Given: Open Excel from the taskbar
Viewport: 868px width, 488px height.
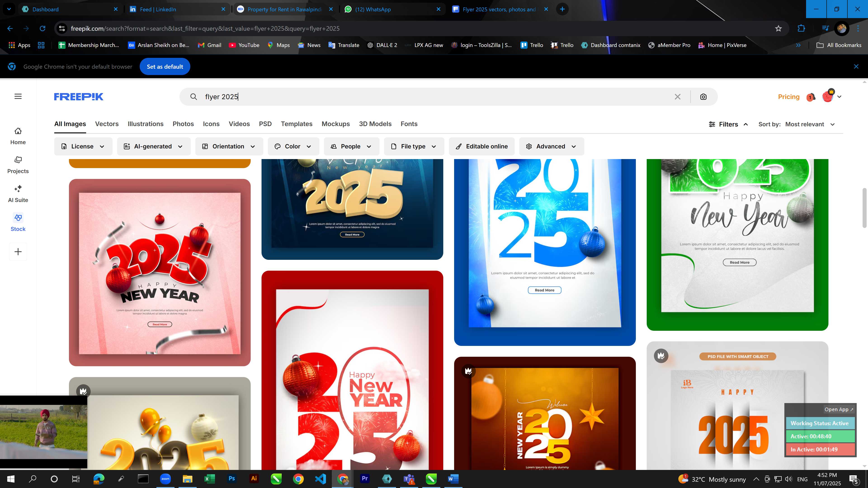Looking at the screenshot, I should [210, 479].
